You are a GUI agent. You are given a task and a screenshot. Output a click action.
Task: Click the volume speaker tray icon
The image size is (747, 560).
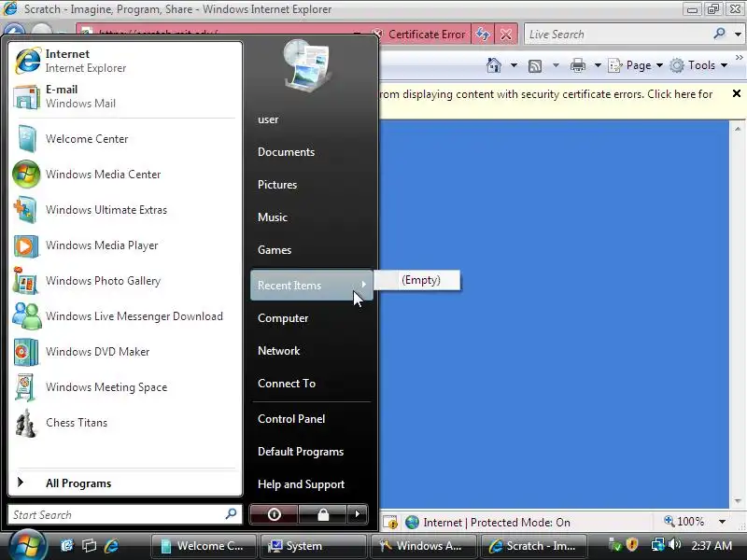674,544
